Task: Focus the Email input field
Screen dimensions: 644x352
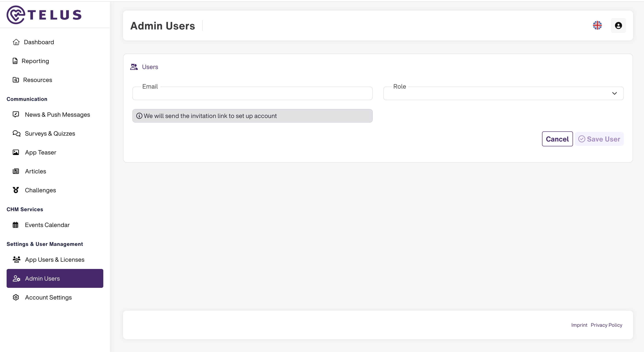Action: 252,94
